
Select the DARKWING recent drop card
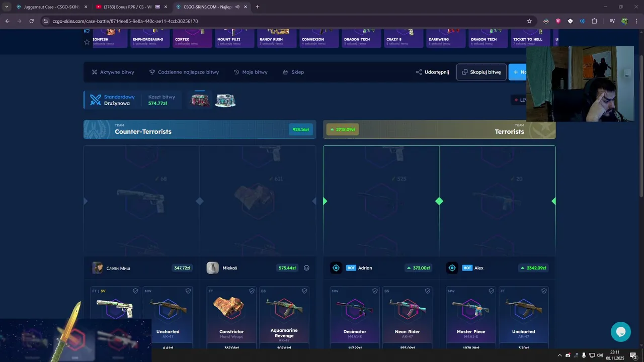pyautogui.click(x=446, y=38)
